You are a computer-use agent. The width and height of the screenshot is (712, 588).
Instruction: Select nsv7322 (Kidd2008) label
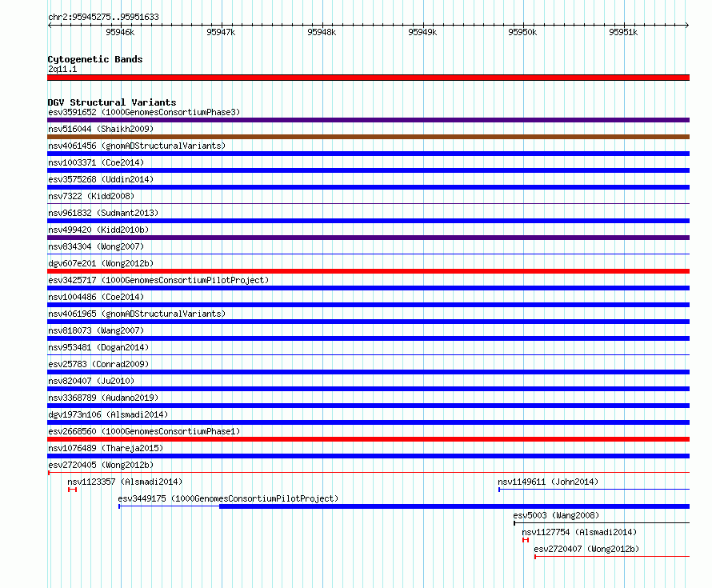91,196
